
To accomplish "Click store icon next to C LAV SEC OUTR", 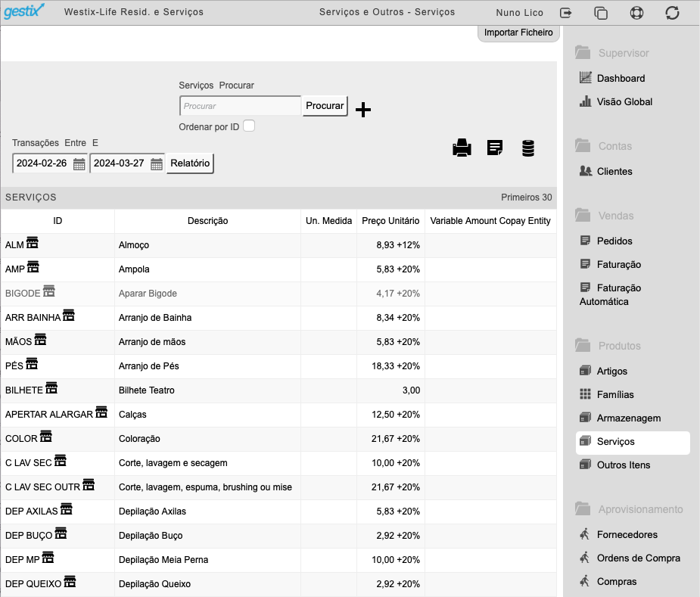I will 89,484.
